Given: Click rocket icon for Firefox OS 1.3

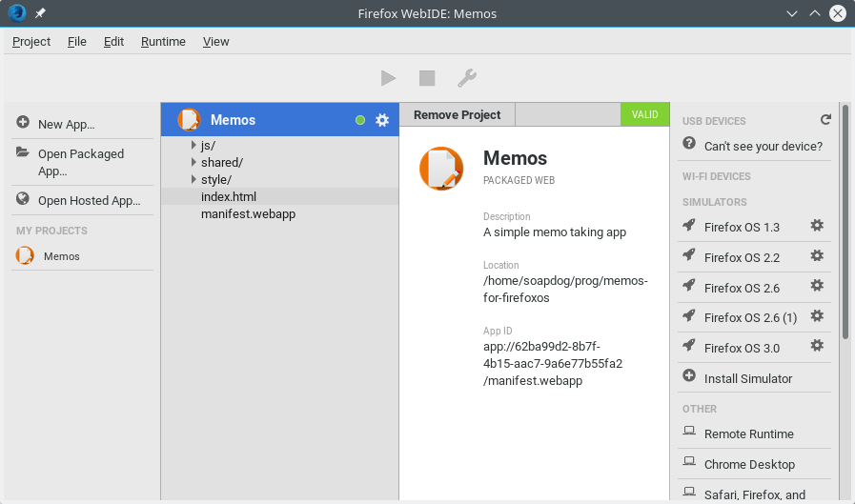Looking at the screenshot, I should pos(689,225).
